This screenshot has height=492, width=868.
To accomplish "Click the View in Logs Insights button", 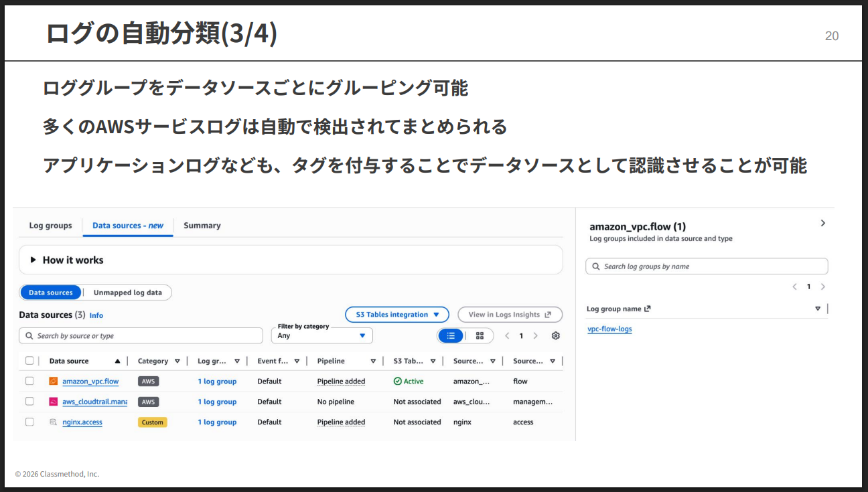I will [510, 314].
